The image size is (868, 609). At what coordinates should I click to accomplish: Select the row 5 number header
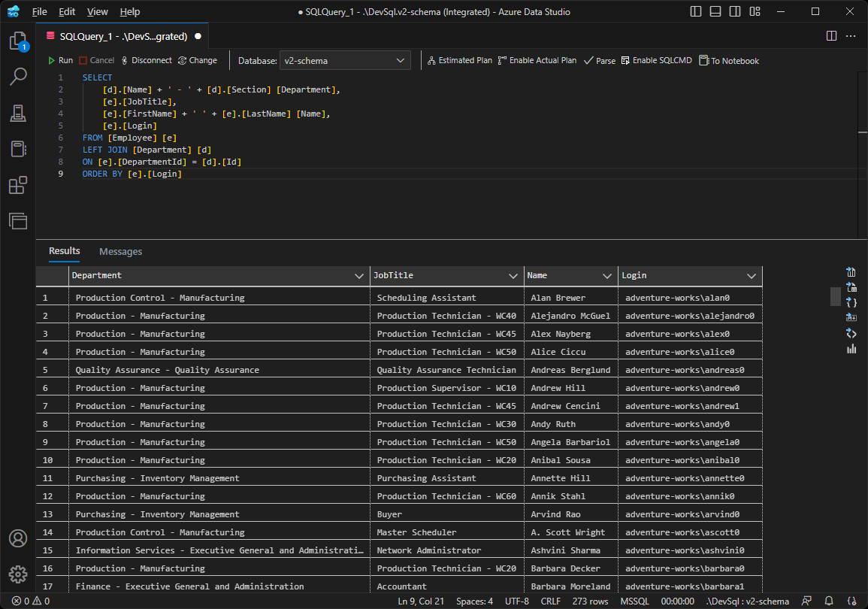pyautogui.click(x=52, y=370)
